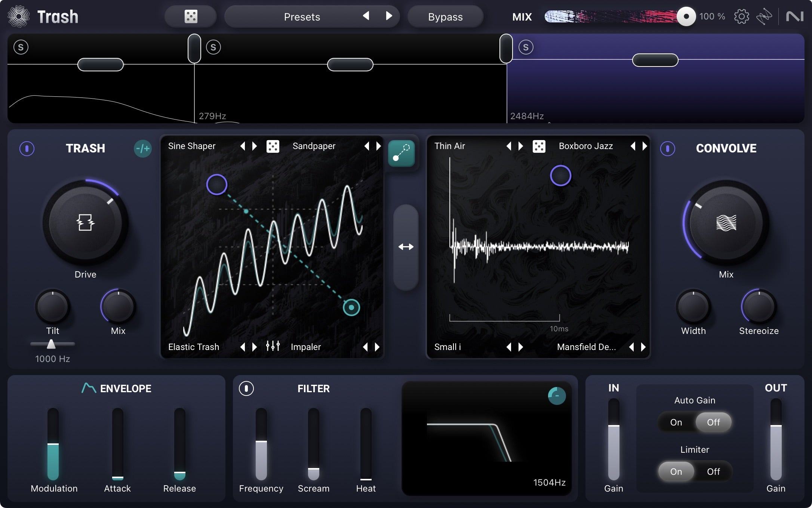Roll the dice to randomize the waveshaper pair

(x=273, y=146)
